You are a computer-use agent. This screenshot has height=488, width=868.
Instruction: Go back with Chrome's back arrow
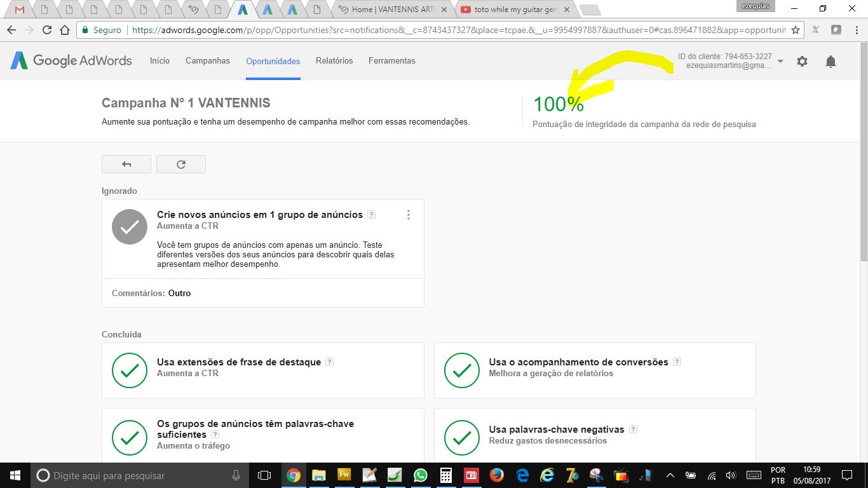[11, 30]
